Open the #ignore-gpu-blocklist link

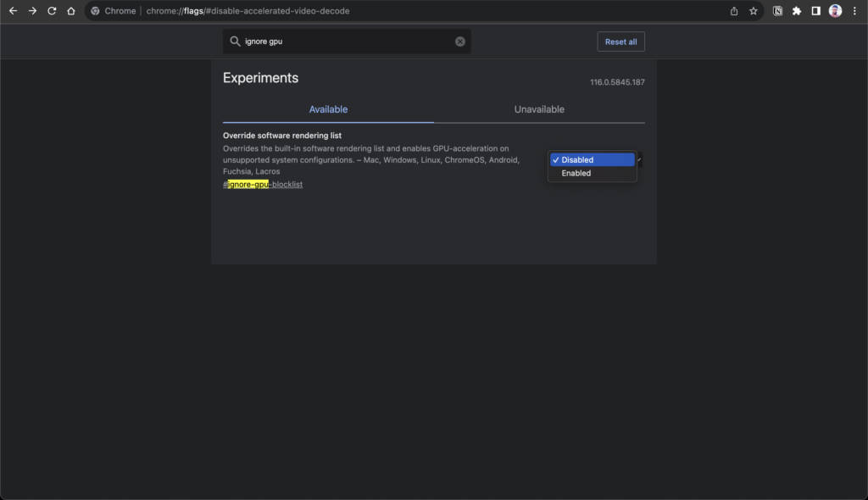(x=263, y=184)
